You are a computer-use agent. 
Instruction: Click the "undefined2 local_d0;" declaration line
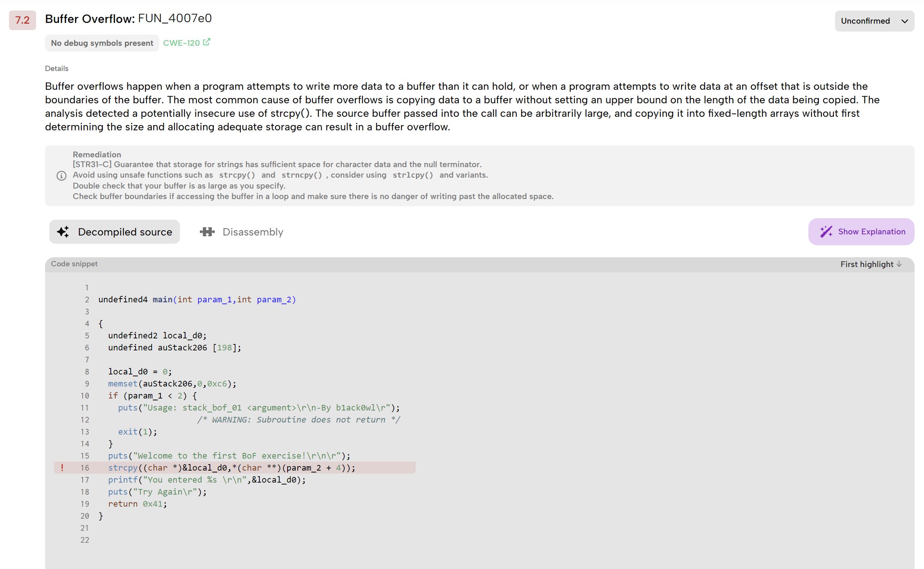pyautogui.click(x=157, y=336)
